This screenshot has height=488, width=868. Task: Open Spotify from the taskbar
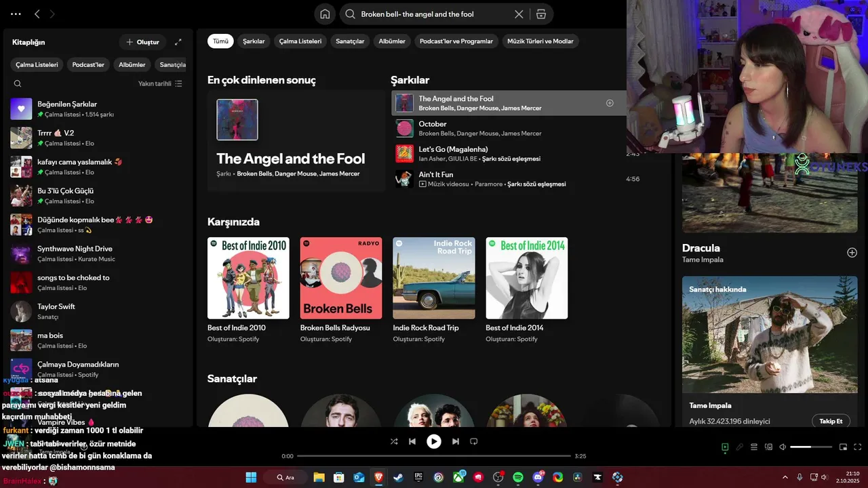click(518, 477)
